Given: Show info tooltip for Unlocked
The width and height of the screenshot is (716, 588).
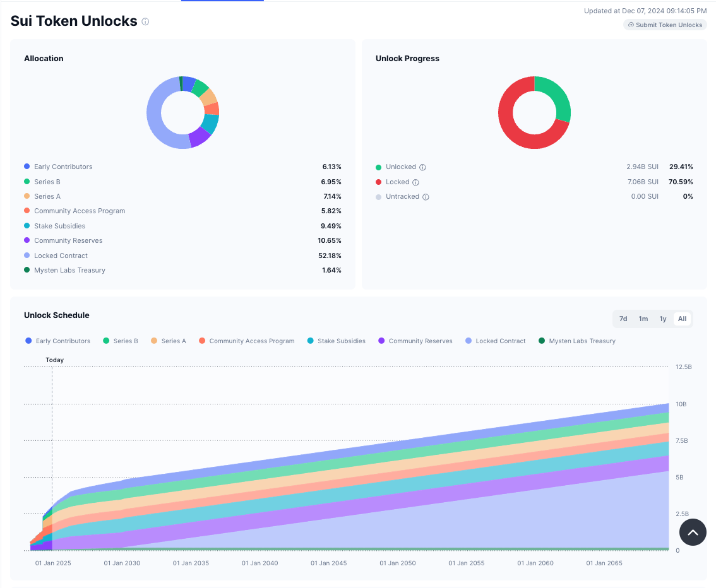Looking at the screenshot, I should click(x=422, y=167).
